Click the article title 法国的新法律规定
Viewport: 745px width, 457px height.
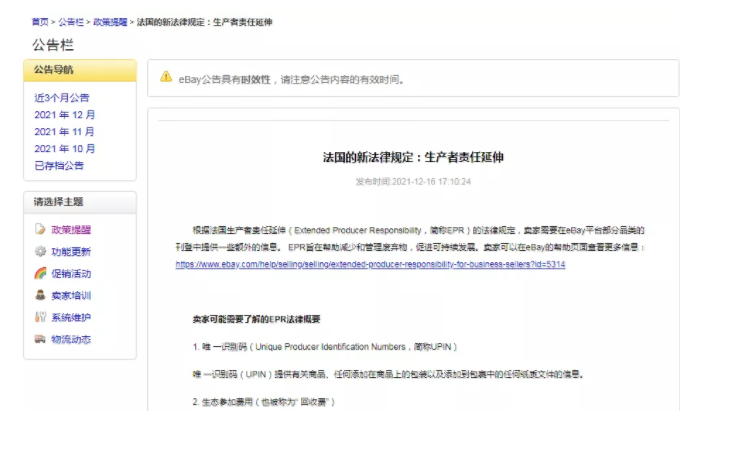pyautogui.click(x=412, y=158)
